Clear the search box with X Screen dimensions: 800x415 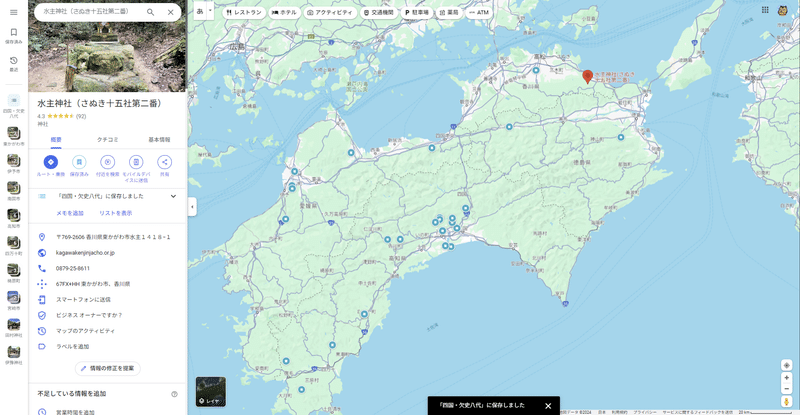(x=170, y=12)
